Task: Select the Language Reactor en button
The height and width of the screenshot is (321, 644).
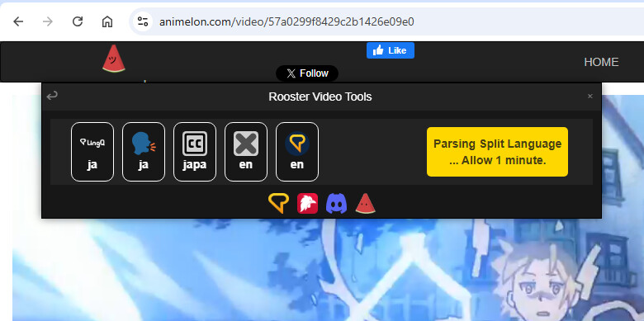Action: tap(297, 152)
